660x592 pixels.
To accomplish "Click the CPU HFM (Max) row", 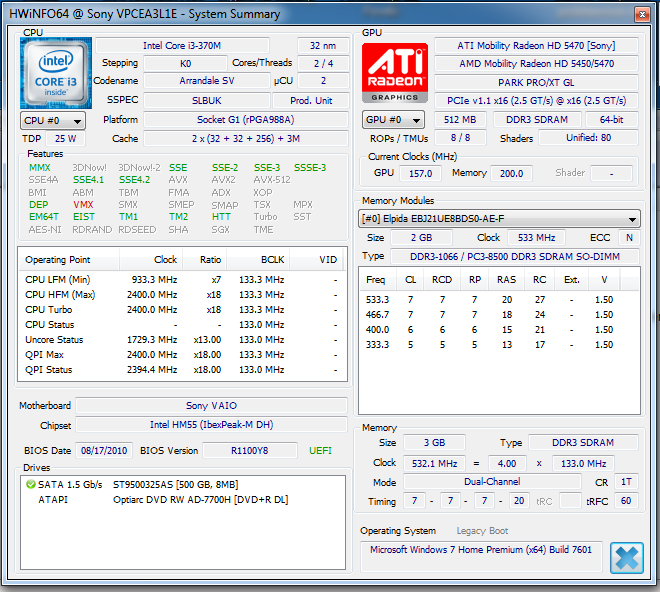I will click(x=182, y=295).
